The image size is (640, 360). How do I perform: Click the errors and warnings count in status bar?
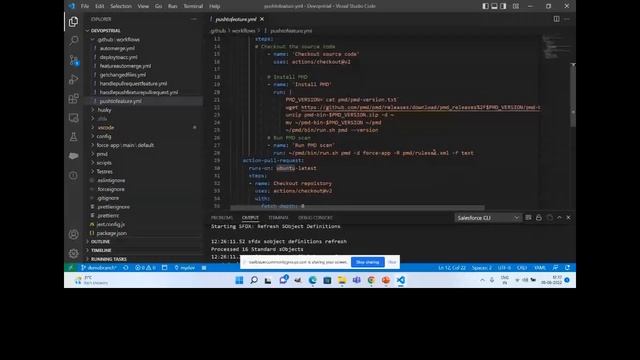pyautogui.click(x=145, y=268)
